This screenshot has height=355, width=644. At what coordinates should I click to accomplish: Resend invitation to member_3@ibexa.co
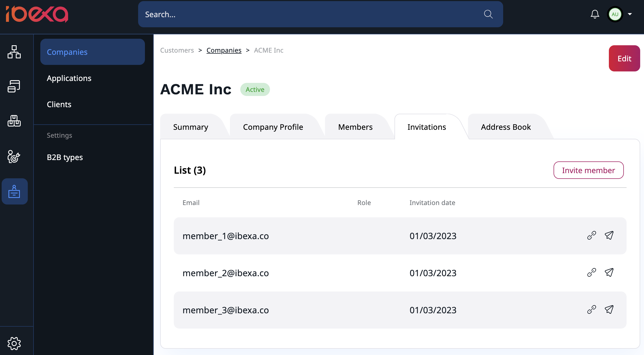click(x=609, y=310)
